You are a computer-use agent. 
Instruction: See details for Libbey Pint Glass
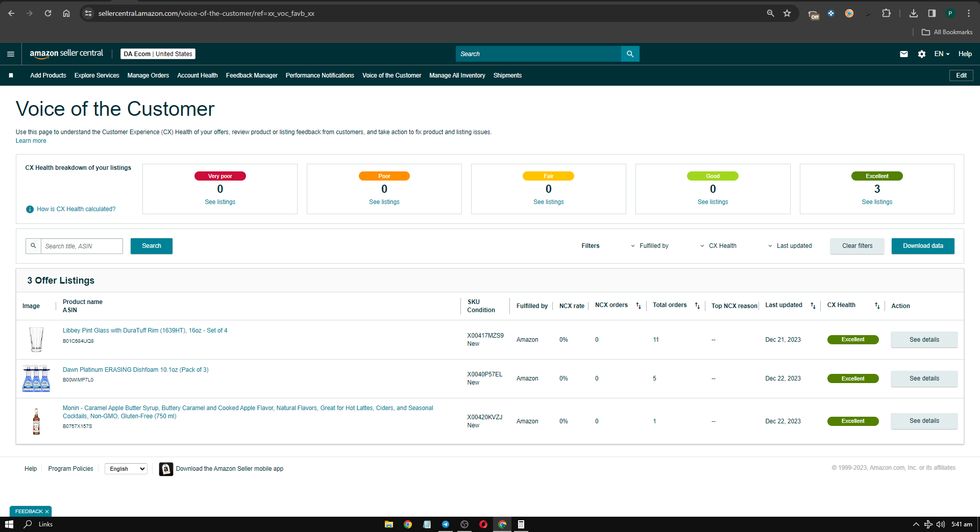[x=924, y=340]
